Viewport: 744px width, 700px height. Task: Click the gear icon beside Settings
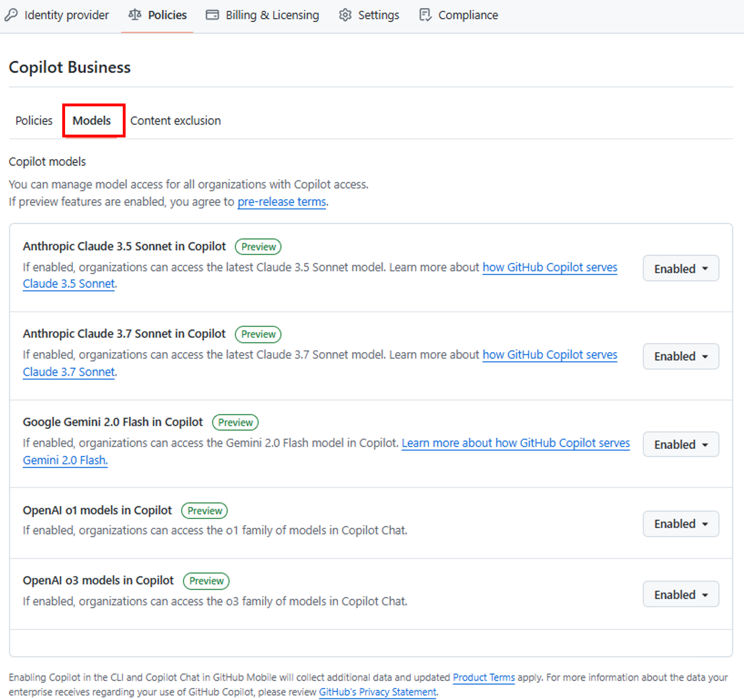pyautogui.click(x=345, y=15)
